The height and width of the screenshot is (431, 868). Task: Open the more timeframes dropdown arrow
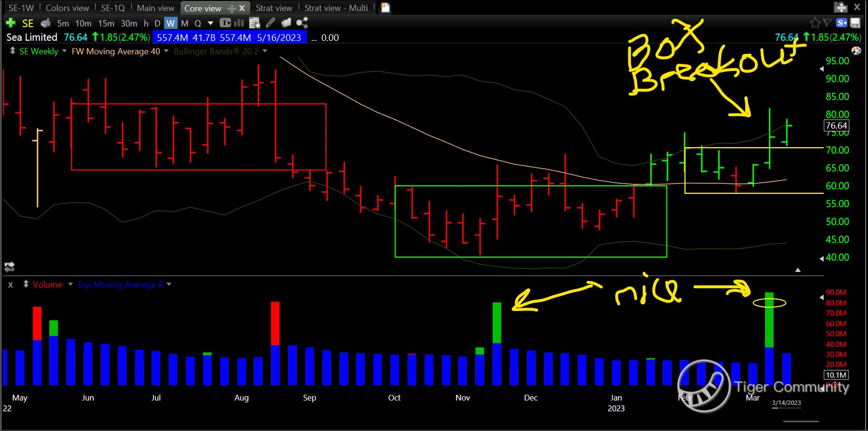[211, 23]
